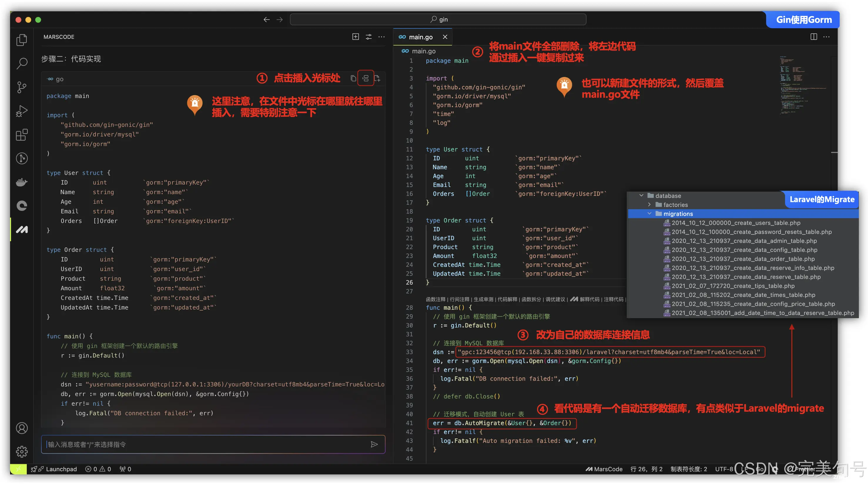The width and height of the screenshot is (868, 484).
Task: Open 2020_12_13_210937_create_data_config_table.php
Action: 744,250
